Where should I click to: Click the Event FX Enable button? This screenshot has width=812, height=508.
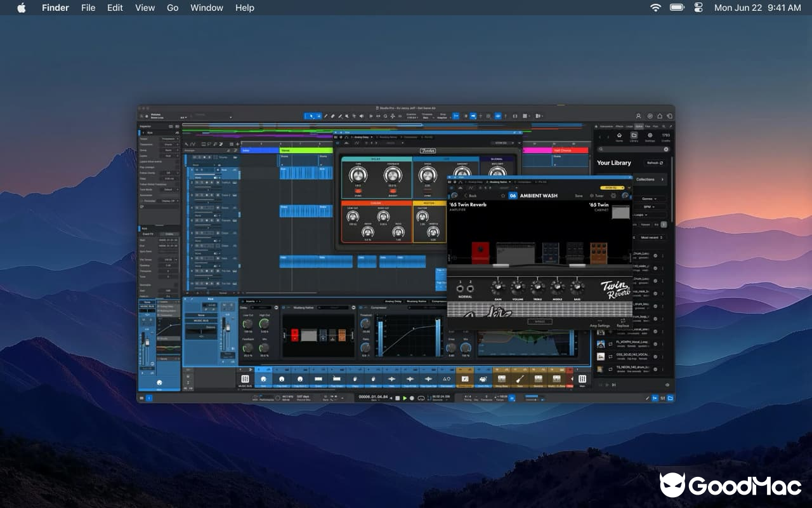click(x=169, y=234)
